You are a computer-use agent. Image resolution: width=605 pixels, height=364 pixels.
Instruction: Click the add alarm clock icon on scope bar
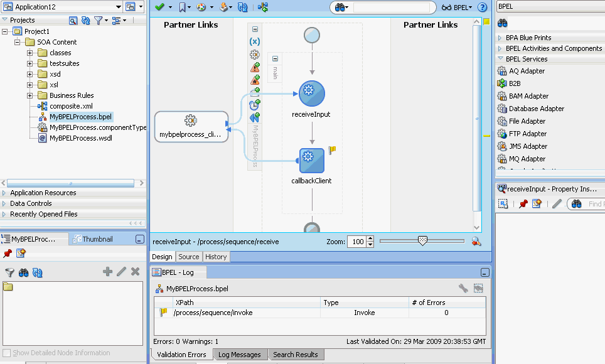[x=255, y=104]
